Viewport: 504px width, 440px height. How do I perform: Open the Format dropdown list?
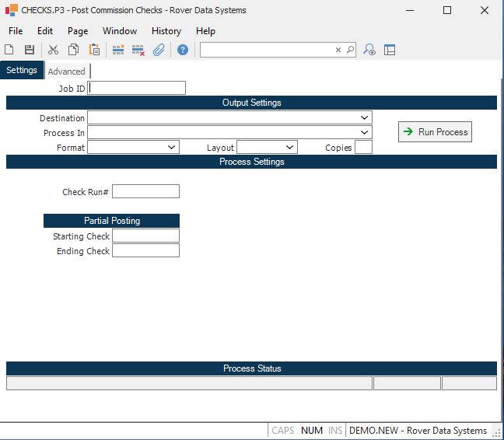pos(172,147)
